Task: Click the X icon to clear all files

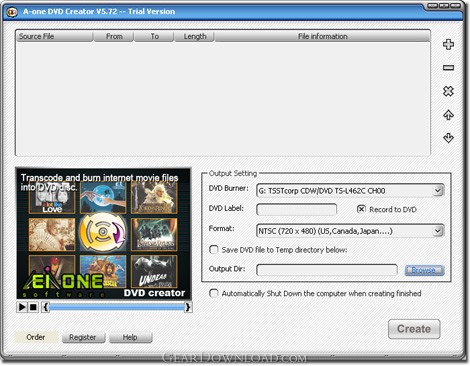Action: click(x=448, y=91)
